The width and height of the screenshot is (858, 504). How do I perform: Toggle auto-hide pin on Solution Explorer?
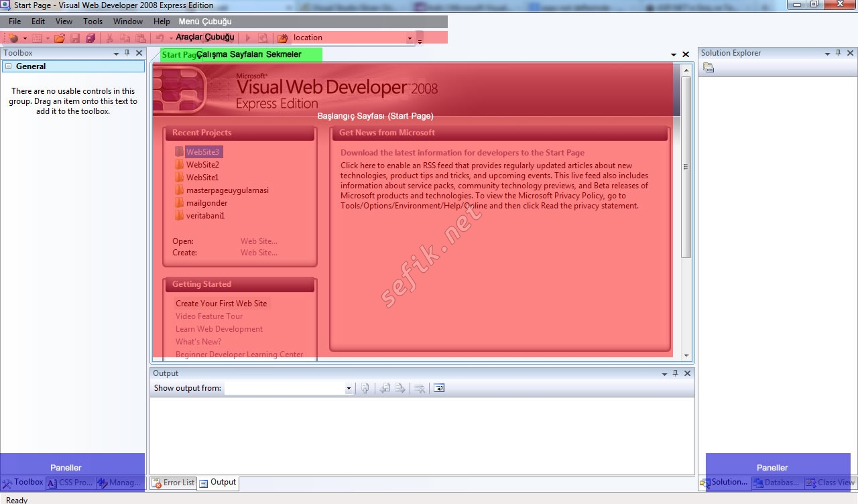[839, 53]
